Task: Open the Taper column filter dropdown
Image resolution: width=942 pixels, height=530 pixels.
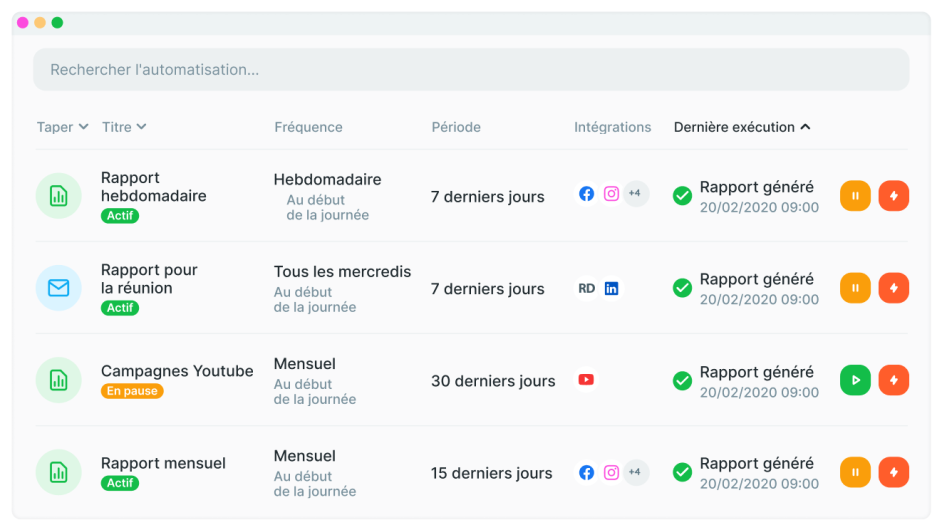Action: click(x=62, y=127)
